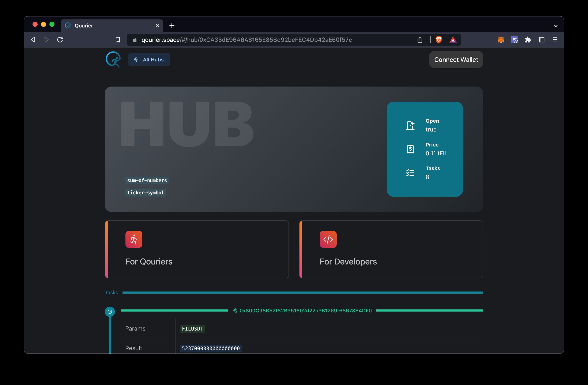
Task: Click the Qourier logo icon
Action: point(113,59)
